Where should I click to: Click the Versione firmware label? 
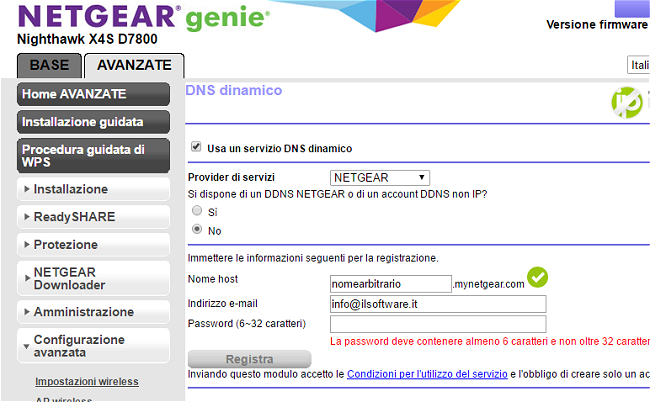point(597,24)
